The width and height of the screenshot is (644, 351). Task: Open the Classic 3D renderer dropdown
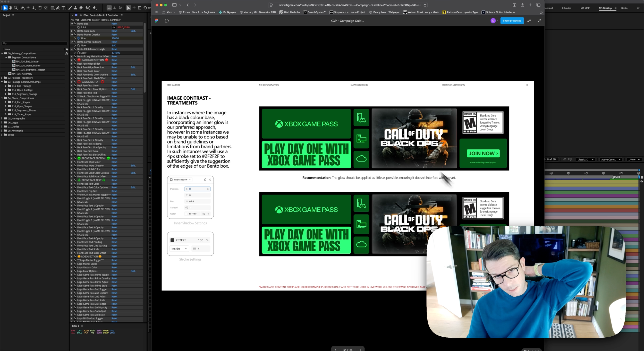point(585,159)
